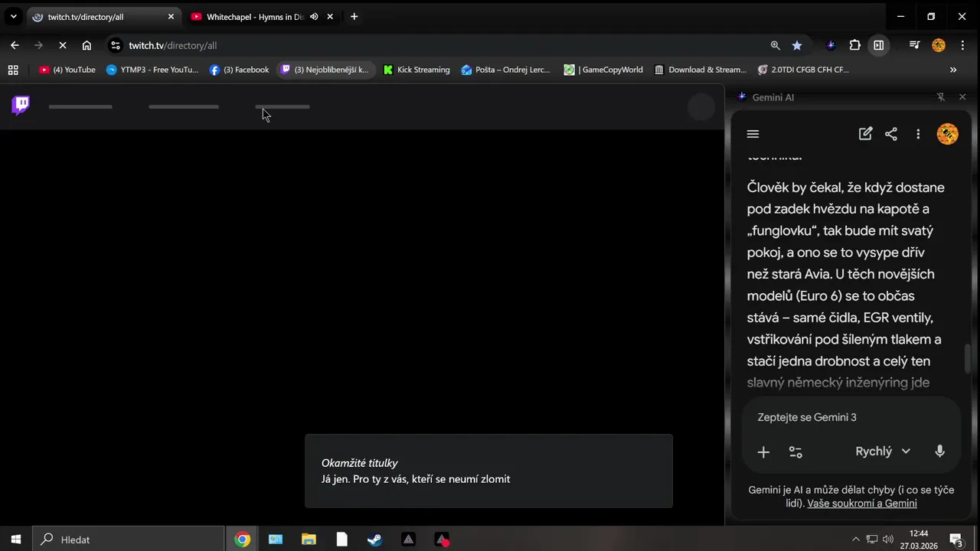The height and width of the screenshot is (551, 980).
Task: Open the clock showing 12:44
Action: [x=919, y=540]
